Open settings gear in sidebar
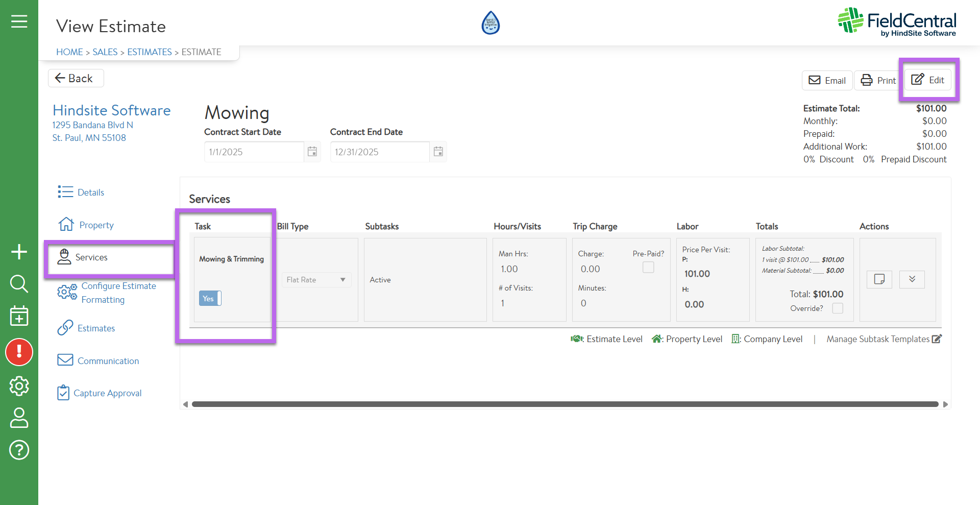980x505 pixels. [19, 386]
